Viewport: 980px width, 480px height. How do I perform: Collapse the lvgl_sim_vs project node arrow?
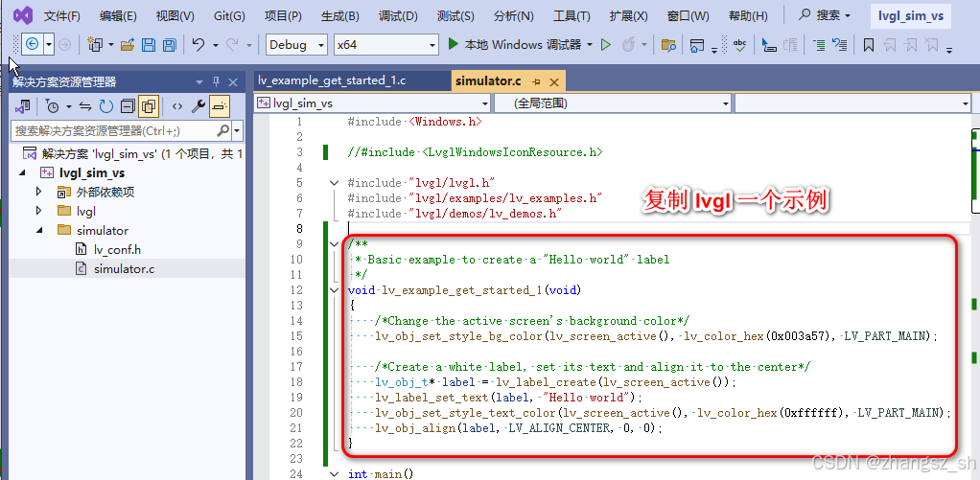tap(23, 172)
